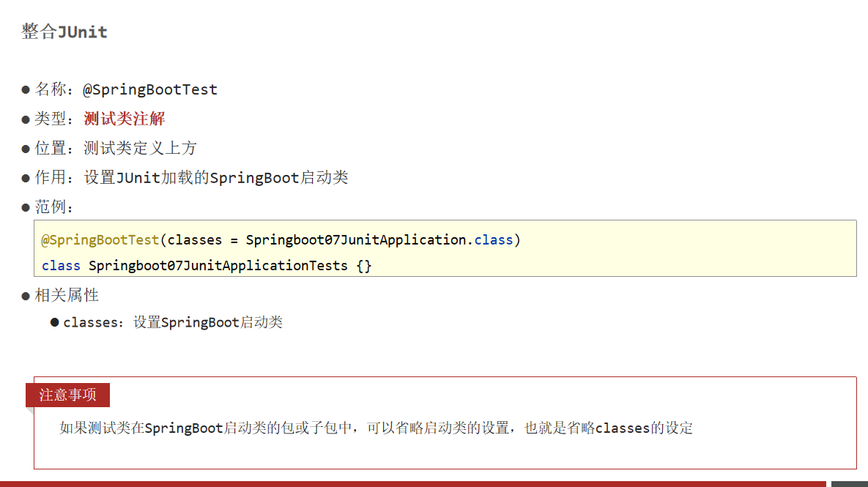868x487 pixels.
Task: Click the bullet before 类型
Action: tap(26, 119)
